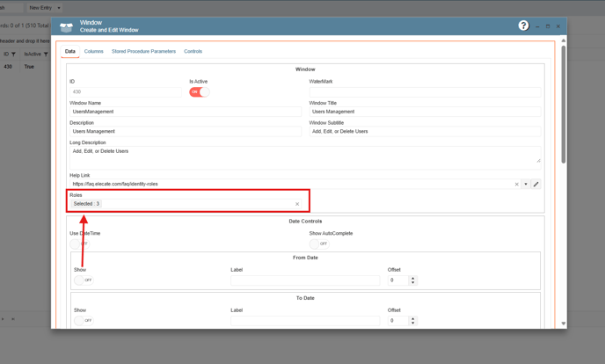
Task: Turn on the From Date Show toggle
Action: pos(84,280)
